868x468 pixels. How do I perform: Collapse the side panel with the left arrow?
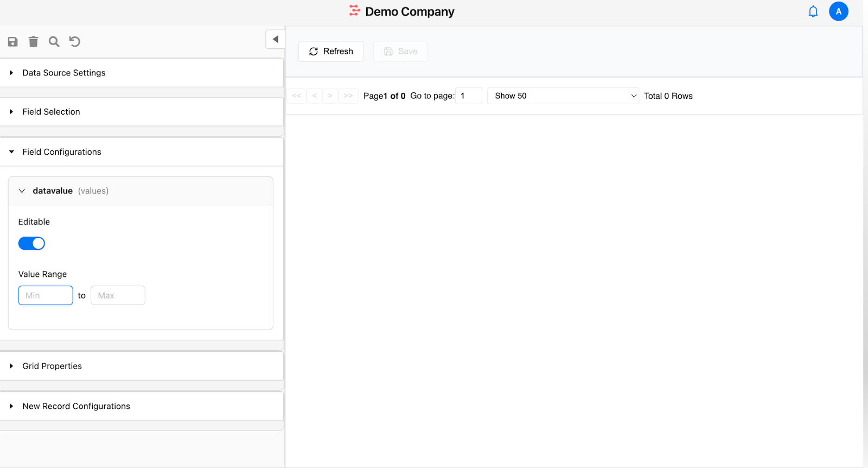click(275, 39)
